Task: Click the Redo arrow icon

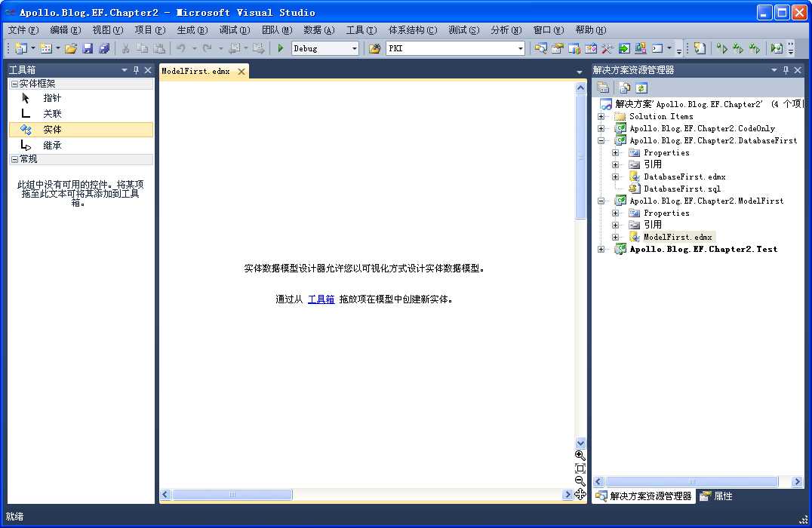Action: [x=207, y=48]
